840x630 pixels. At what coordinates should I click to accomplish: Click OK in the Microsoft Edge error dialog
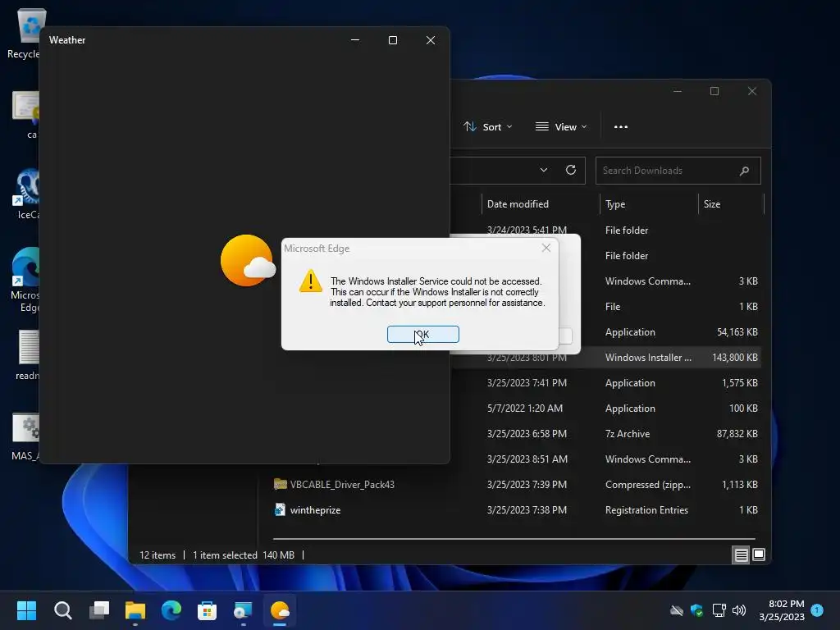422,335
